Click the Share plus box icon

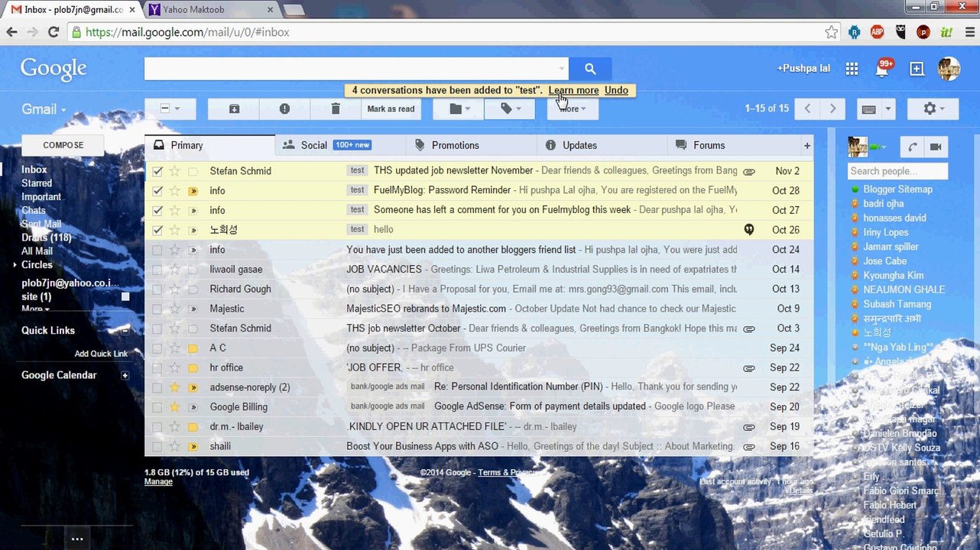point(917,69)
